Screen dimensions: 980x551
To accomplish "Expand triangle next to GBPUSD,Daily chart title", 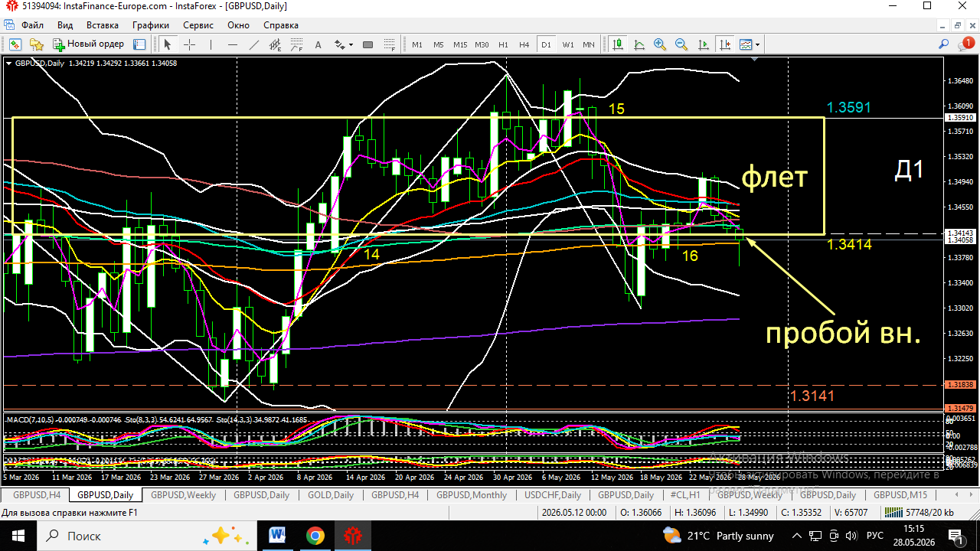I will (8, 63).
